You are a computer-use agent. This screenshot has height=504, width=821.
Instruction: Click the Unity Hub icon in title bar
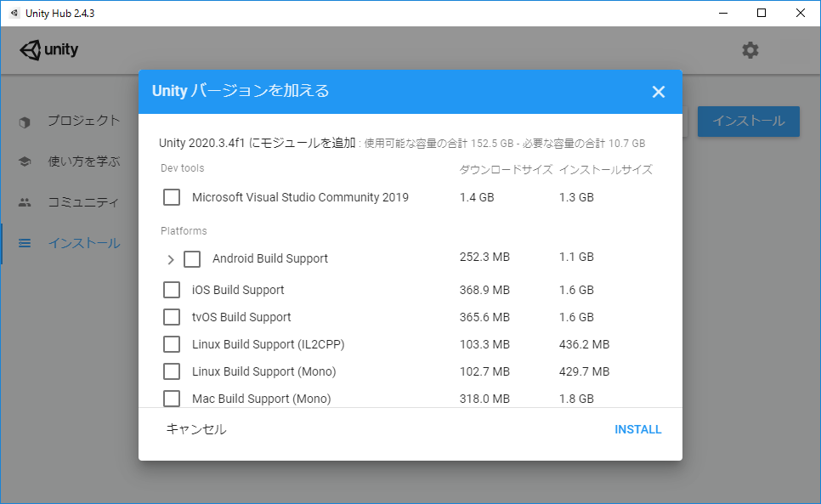point(14,13)
